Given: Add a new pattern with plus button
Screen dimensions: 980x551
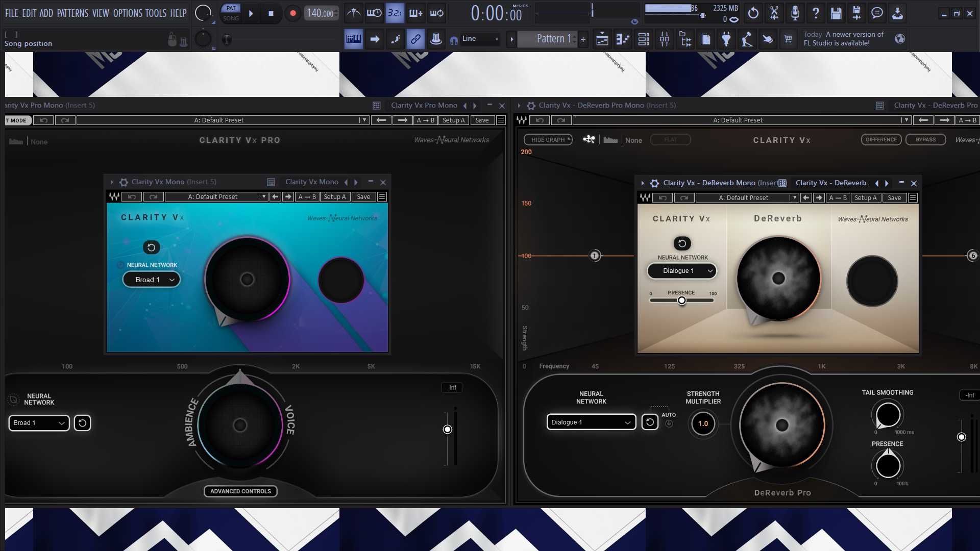Looking at the screenshot, I should [583, 39].
